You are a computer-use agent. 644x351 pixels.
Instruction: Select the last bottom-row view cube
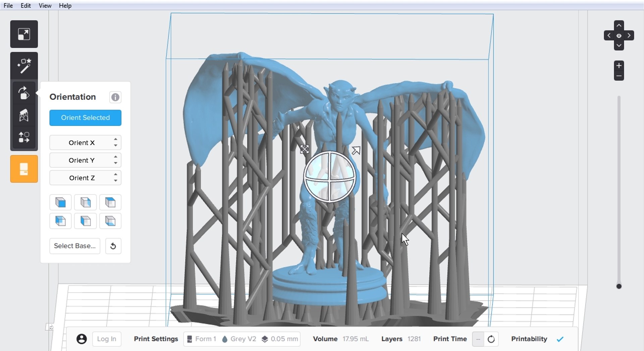coord(110,221)
